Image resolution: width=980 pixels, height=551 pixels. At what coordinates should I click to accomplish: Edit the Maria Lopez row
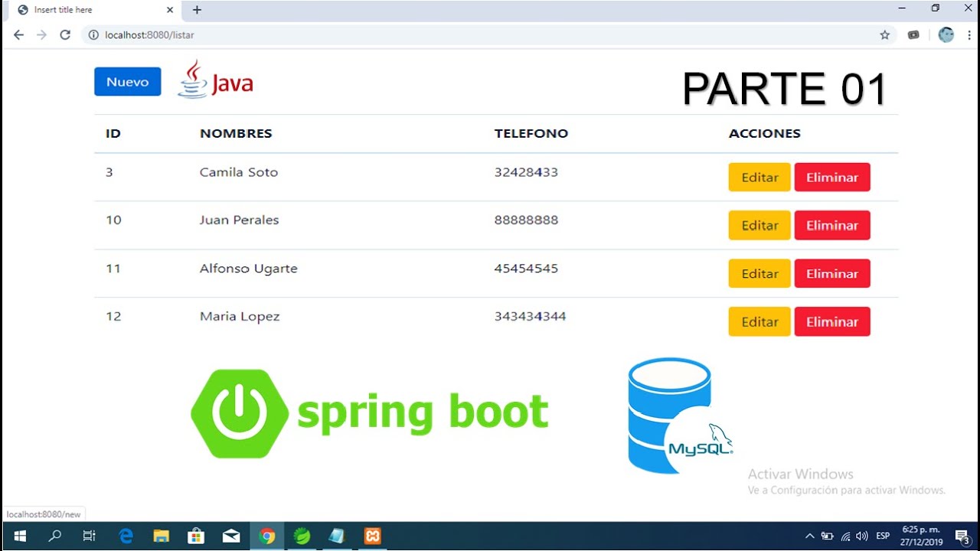point(759,321)
